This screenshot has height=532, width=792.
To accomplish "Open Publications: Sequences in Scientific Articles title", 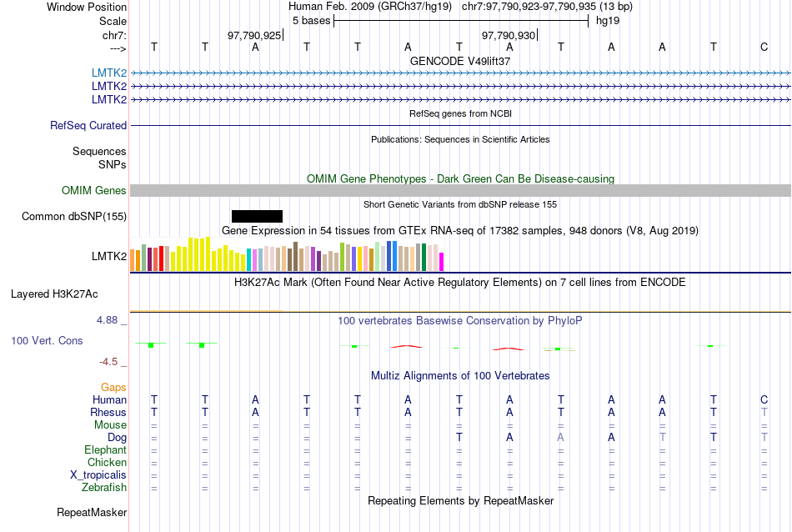I will tap(460, 139).
